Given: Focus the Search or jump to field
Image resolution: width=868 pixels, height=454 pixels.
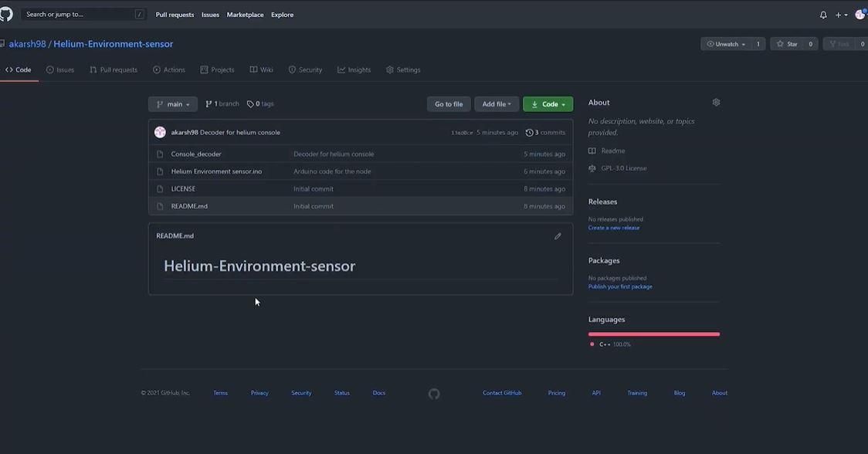Looking at the screenshot, I should [83, 15].
